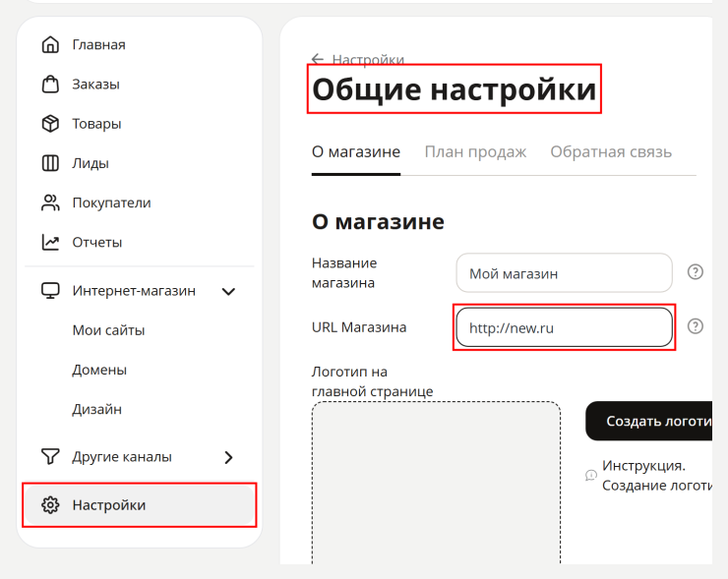Click the Создать логотип button
Viewport: 728px width, 579px height.
point(649,421)
